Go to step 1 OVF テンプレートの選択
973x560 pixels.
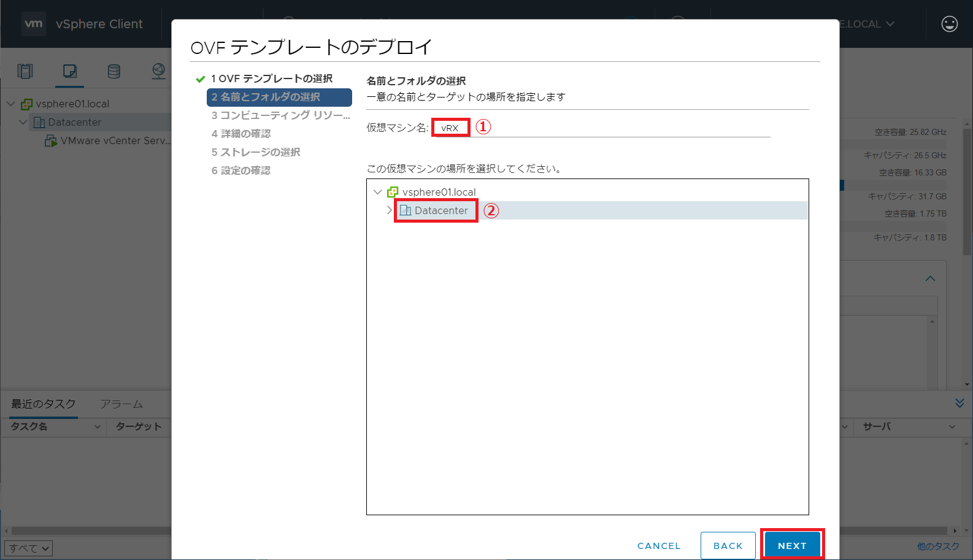pos(272,79)
